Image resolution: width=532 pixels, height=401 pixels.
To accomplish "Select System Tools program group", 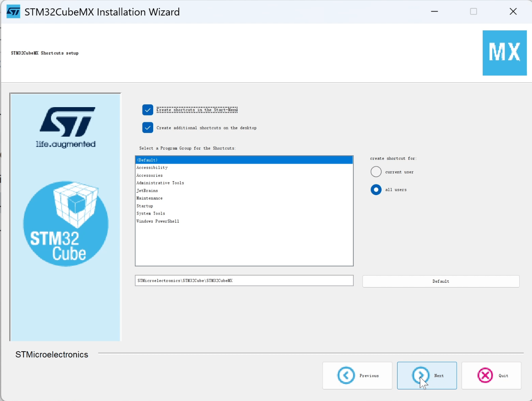I will 150,213.
